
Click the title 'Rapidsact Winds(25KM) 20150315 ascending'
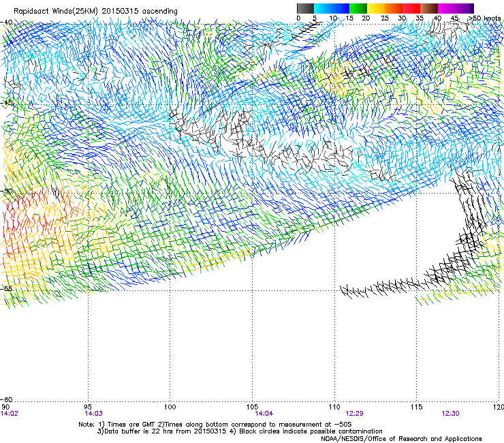(95, 12)
